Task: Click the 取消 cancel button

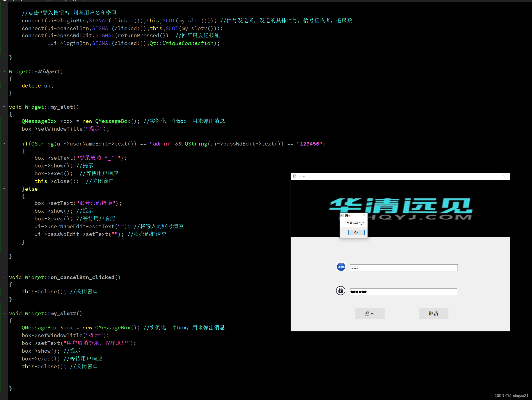Action: (433, 313)
